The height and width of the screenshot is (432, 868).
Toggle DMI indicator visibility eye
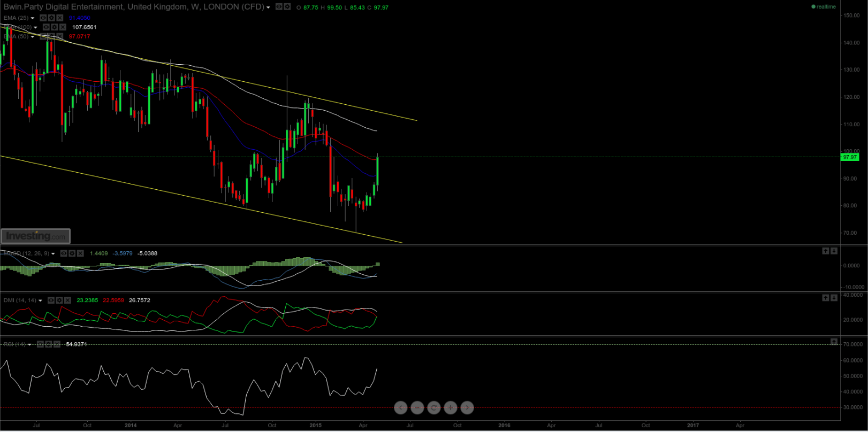coord(51,300)
